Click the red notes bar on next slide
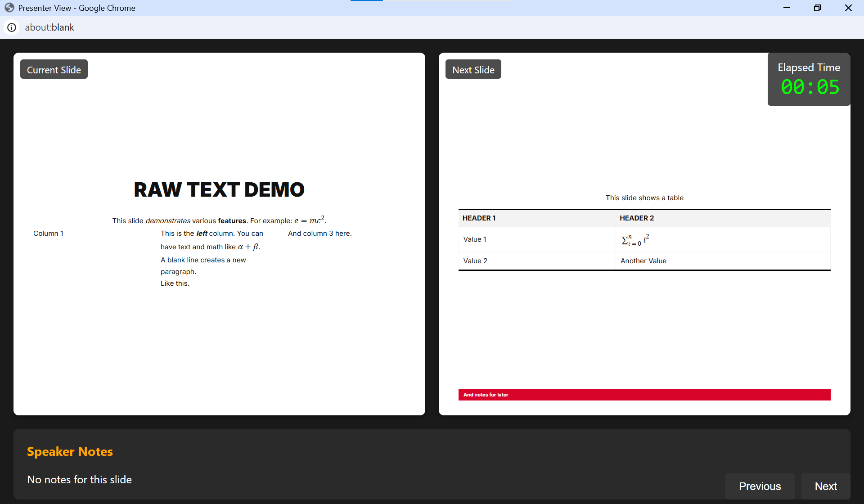 (644, 395)
